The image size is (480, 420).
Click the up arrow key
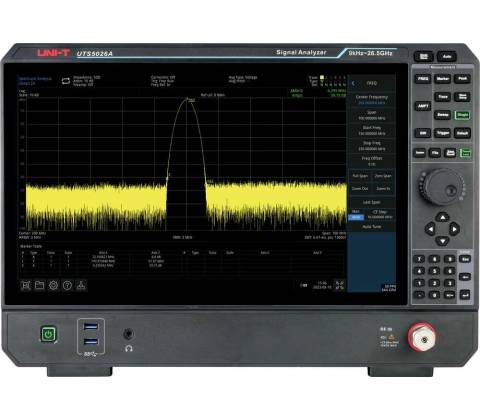point(442,218)
